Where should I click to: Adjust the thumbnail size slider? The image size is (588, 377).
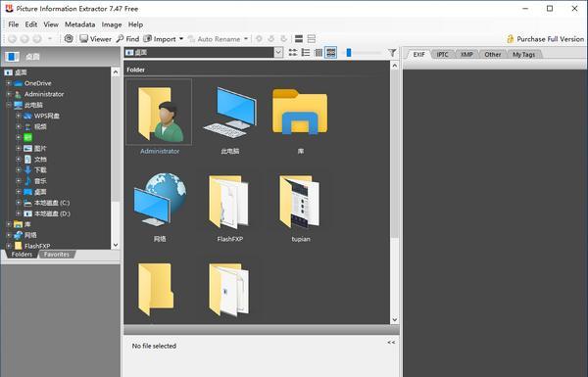[x=349, y=53]
